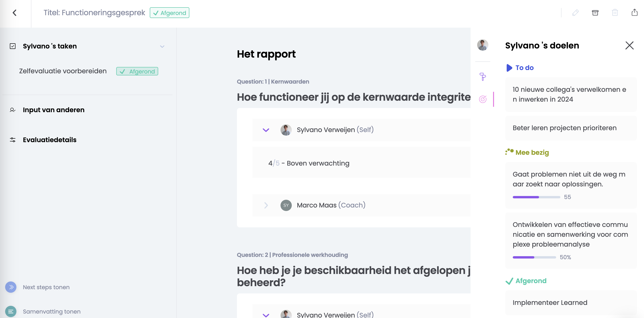The width and height of the screenshot is (644, 318).
Task: Close the Sylvano's doelen panel
Action: (x=629, y=45)
